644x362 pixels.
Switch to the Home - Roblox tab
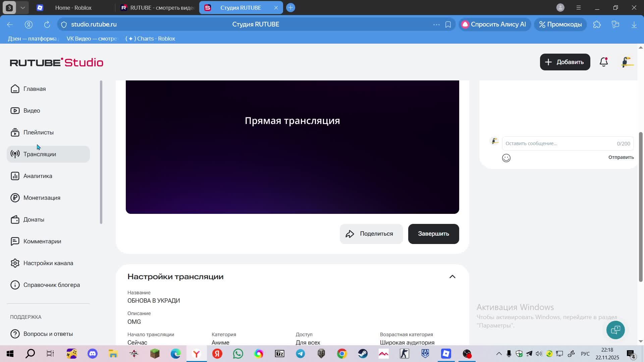click(73, 7)
